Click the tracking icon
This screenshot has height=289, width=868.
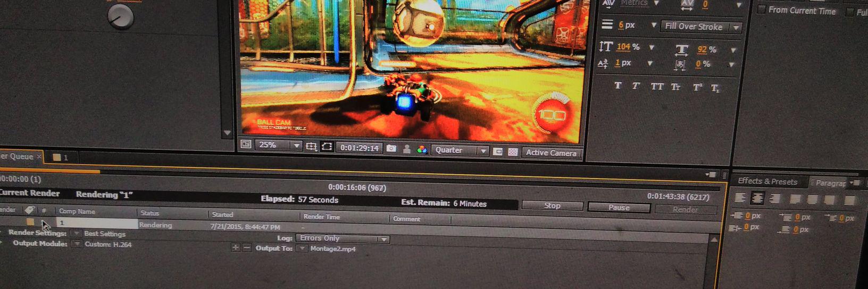pyautogui.click(x=687, y=4)
